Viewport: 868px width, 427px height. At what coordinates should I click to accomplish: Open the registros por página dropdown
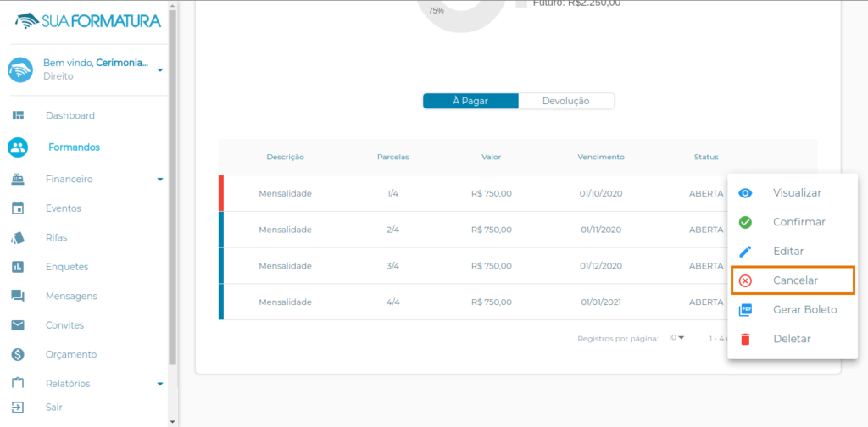(x=676, y=338)
